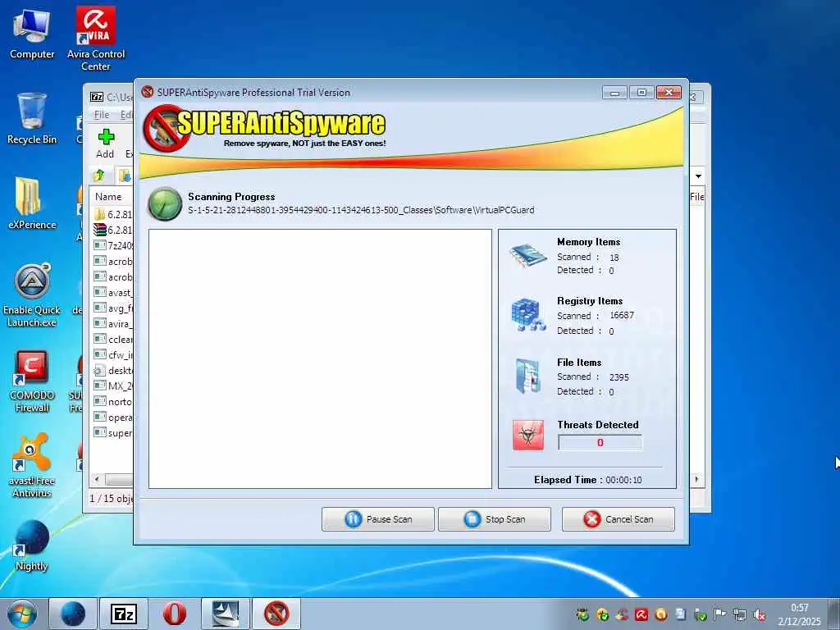Open Avira Control Center desktop shortcut
This screenshot has height=630, width=840.
(96, 39)
